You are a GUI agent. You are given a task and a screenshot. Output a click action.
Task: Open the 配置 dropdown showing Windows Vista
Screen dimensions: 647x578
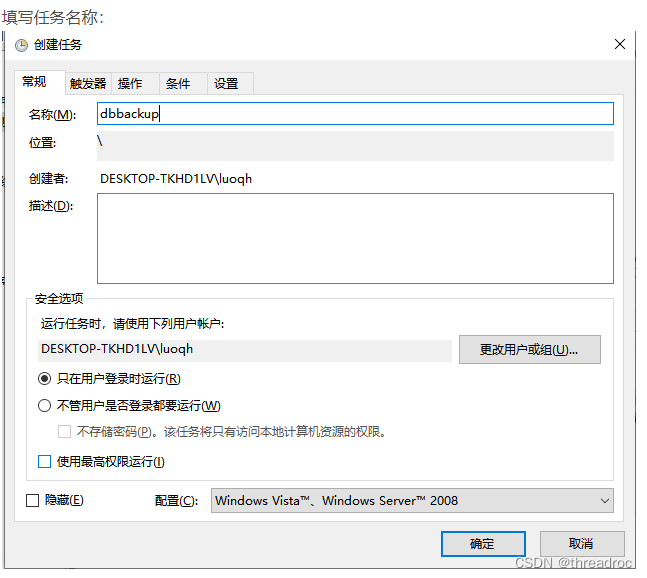tap(412, 500)
